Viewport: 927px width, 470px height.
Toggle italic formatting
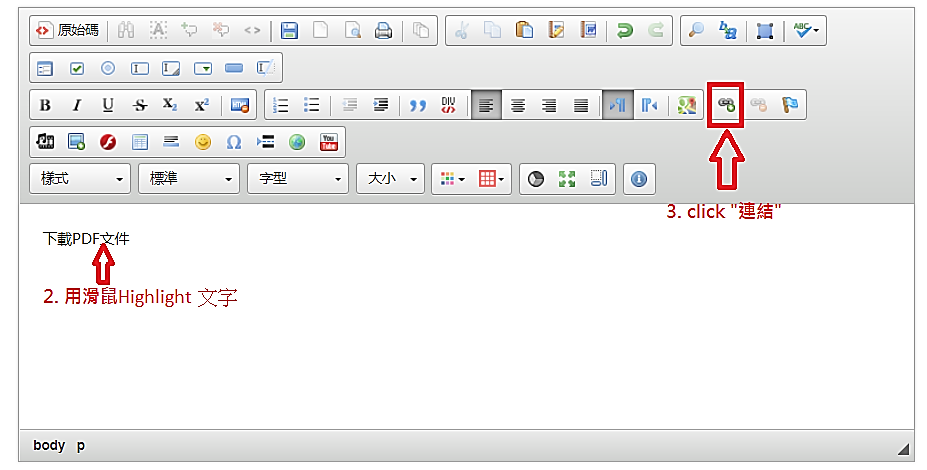coord(76,105)
